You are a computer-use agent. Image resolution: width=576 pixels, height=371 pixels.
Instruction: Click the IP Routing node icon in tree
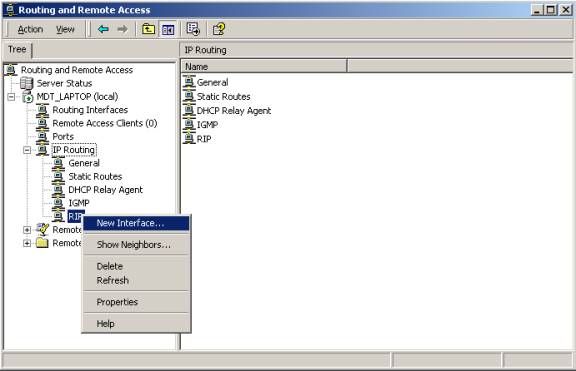point(42,150)
